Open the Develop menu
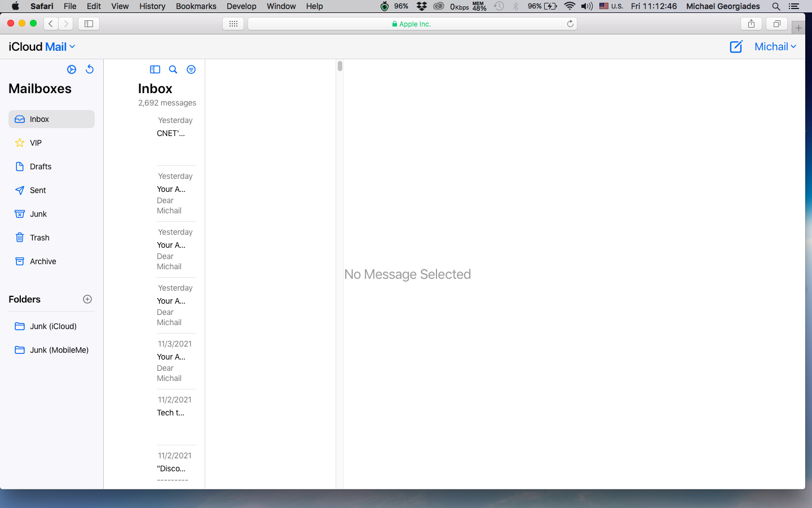This screenshot has height=508, width=812. point(241,6)
